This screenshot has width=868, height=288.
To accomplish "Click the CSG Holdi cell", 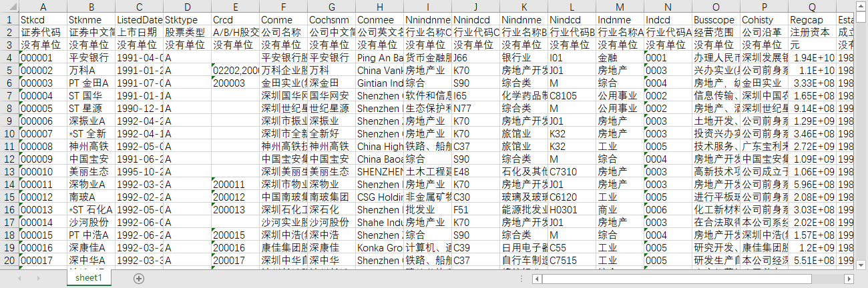I will (x=379, y=197).
